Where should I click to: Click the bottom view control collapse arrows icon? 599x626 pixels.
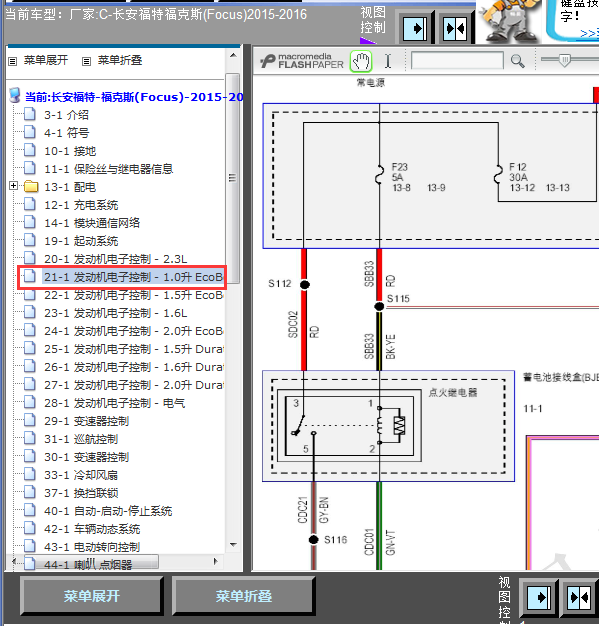point(579,598)
